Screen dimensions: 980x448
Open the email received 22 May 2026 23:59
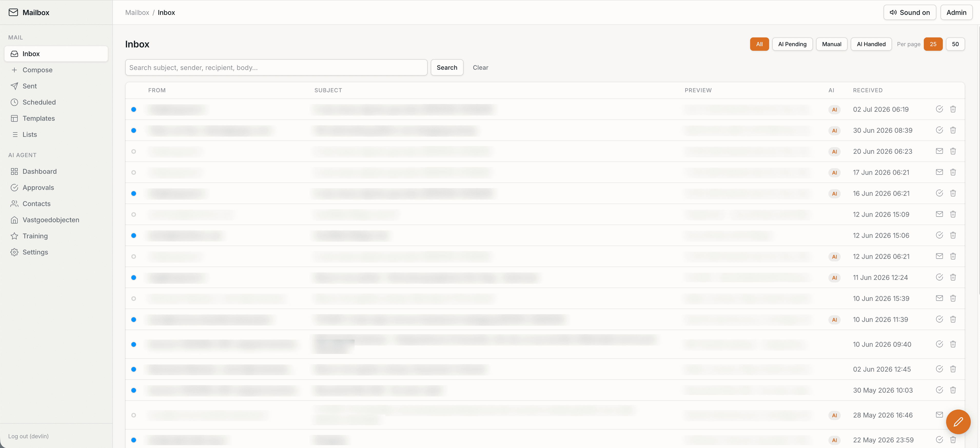(x=545, y=439)
